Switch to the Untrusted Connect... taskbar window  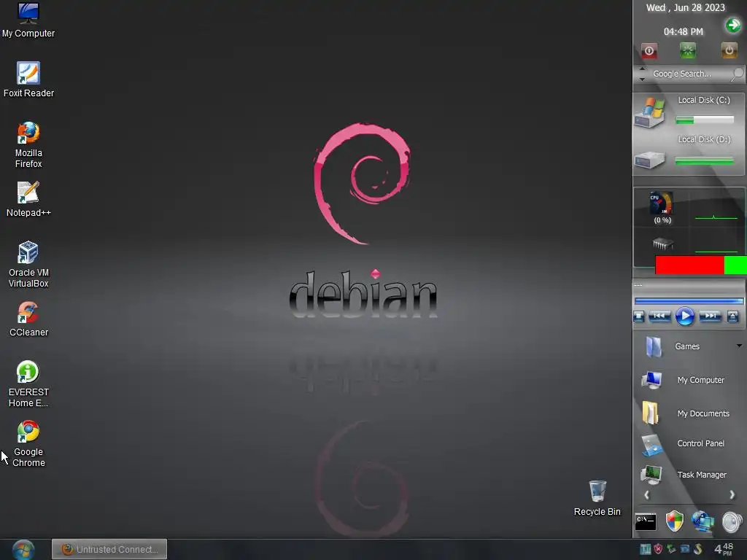pos(109,550)
